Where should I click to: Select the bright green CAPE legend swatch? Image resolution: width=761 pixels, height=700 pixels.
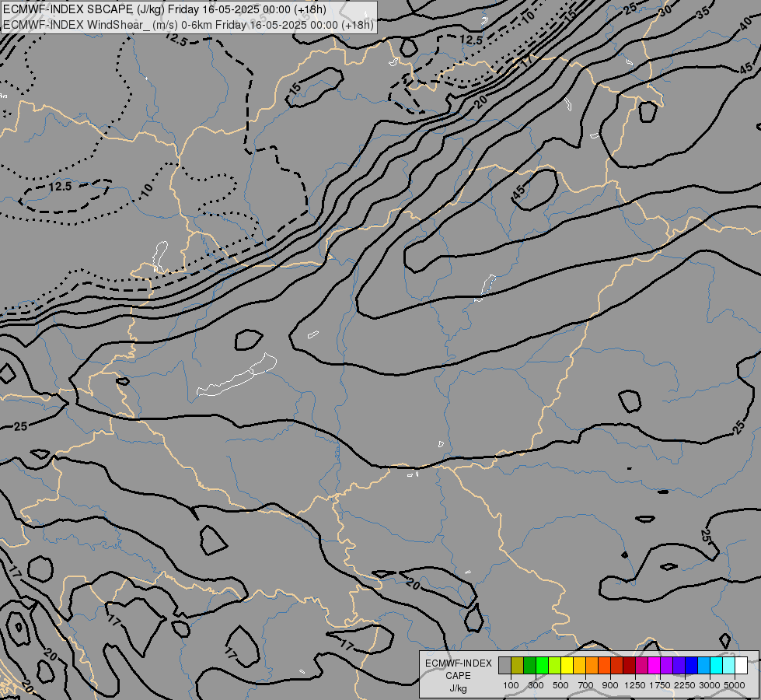pyautogui.click(x=542, y=666)
